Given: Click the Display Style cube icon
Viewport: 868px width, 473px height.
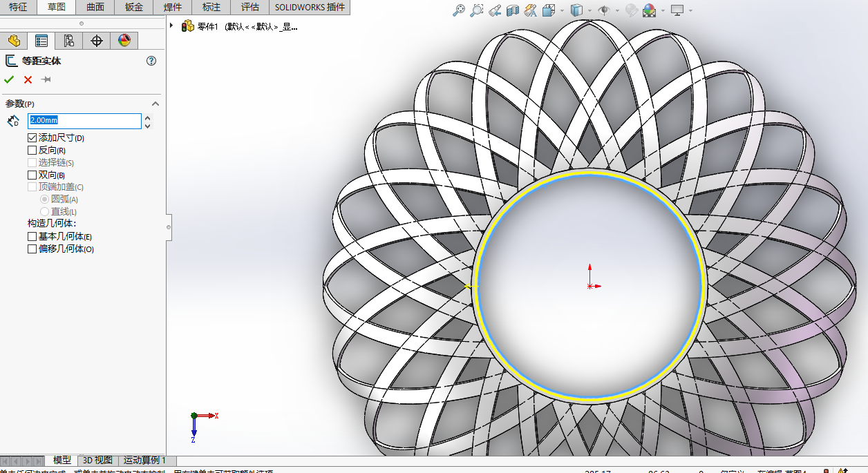Looking at the screenshot, I should coord(576,10).
